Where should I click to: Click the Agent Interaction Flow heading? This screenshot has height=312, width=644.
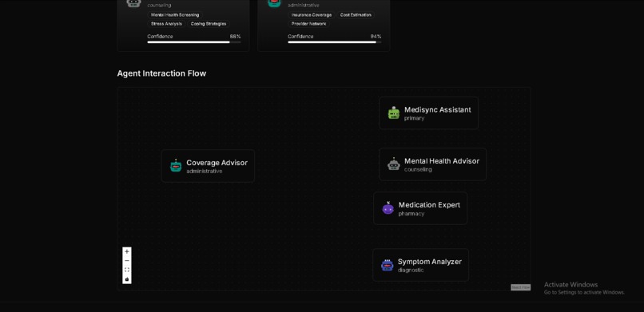161,73
